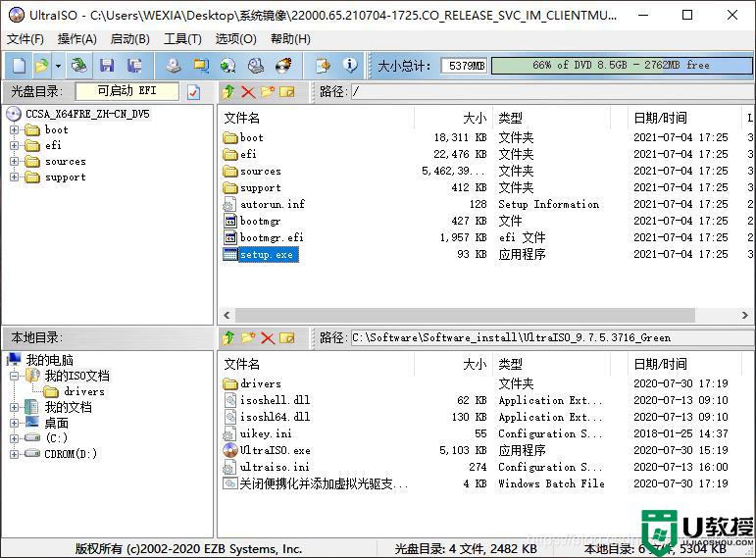Expand the 我的文档 tree node

[x=14, y=408]
